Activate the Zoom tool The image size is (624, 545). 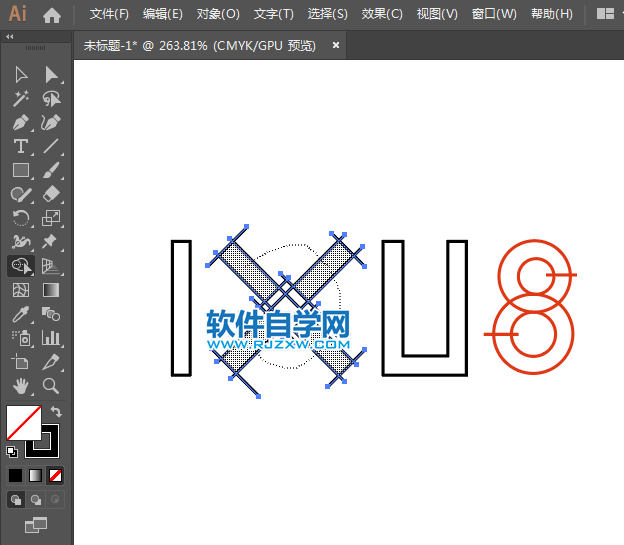[51, 386]
